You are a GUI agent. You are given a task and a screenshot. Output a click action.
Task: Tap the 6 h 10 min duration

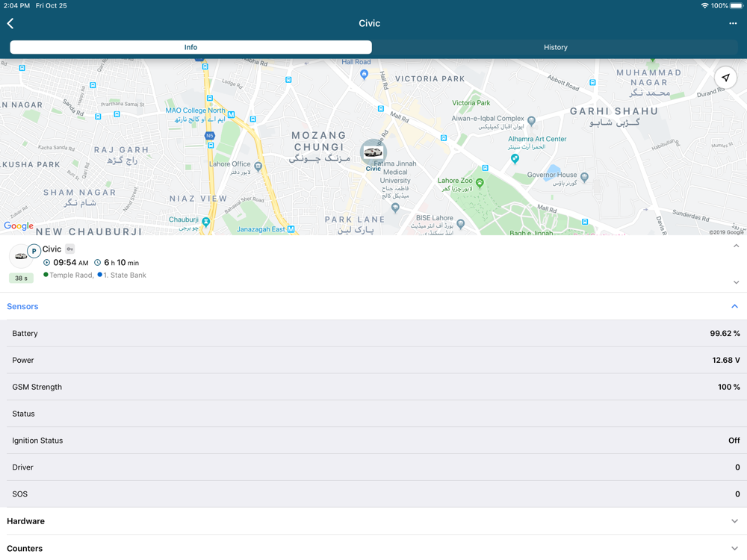[122, 262]
